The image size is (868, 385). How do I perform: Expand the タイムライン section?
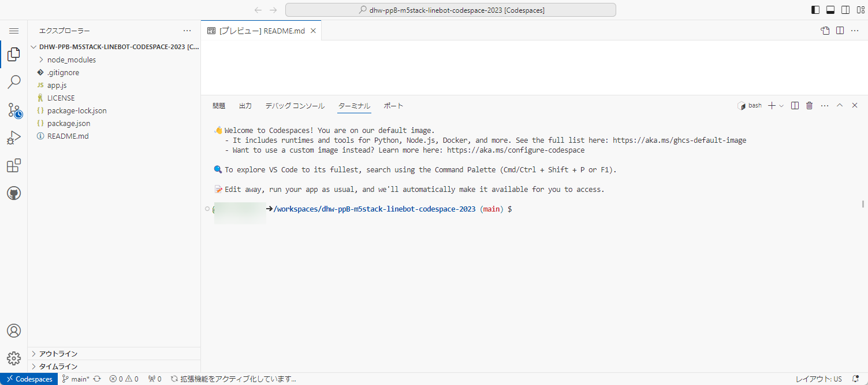pos(114,366)
